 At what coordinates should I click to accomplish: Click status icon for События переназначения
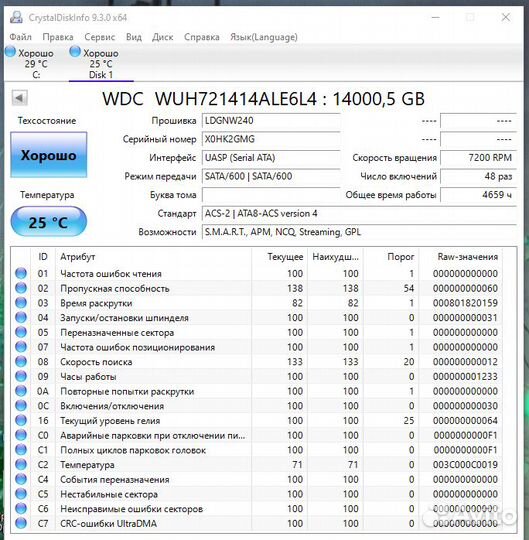21,479
